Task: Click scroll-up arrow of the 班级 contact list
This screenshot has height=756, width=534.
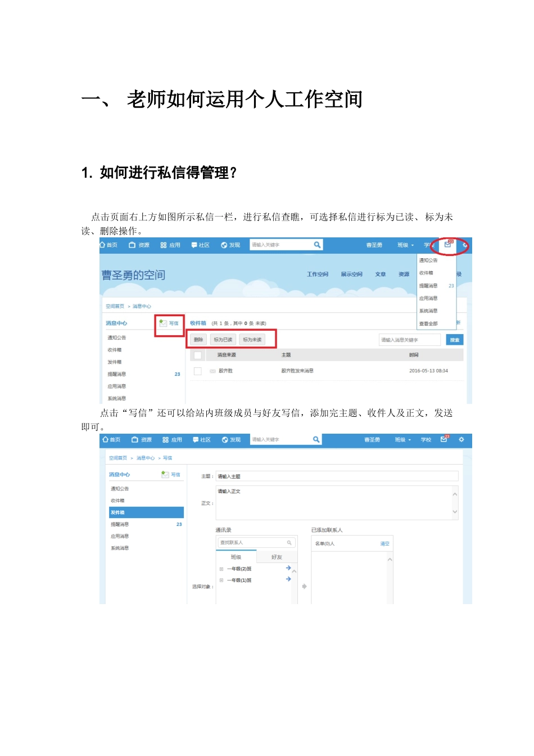Action: coord(294,571)
